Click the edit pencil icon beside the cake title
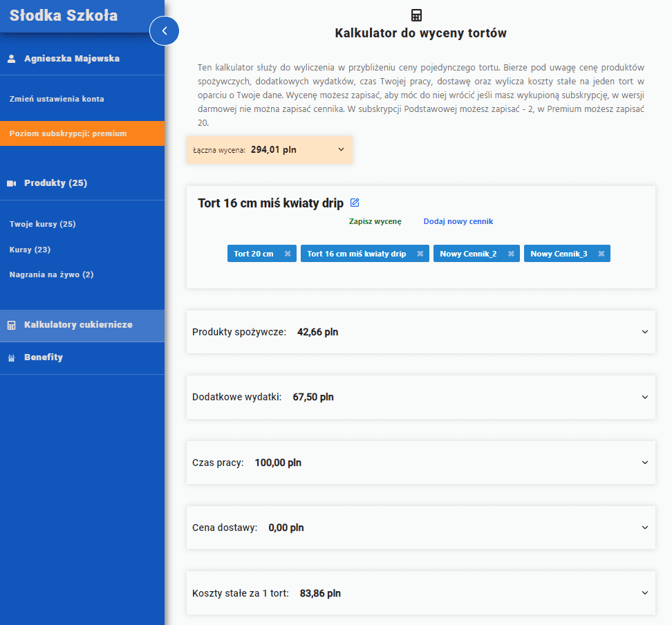The height and width of the screenshot is (625, 672). tap(355, 203)
